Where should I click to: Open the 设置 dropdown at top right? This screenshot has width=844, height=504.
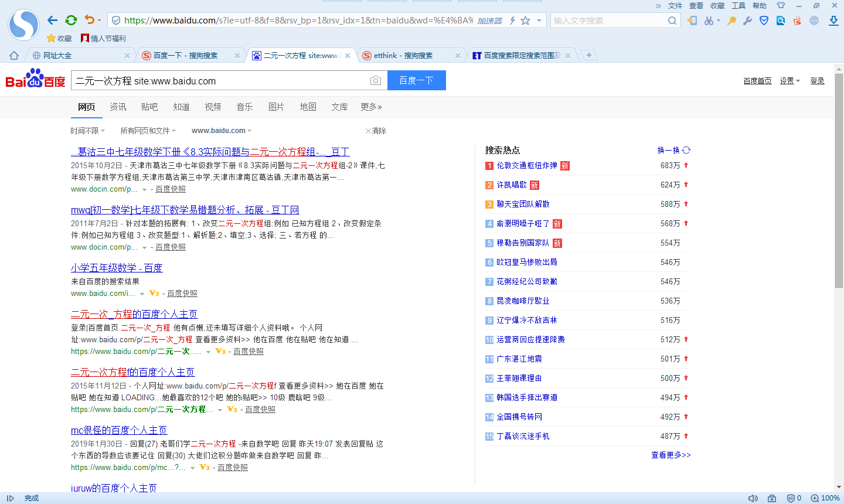(790, 81)
